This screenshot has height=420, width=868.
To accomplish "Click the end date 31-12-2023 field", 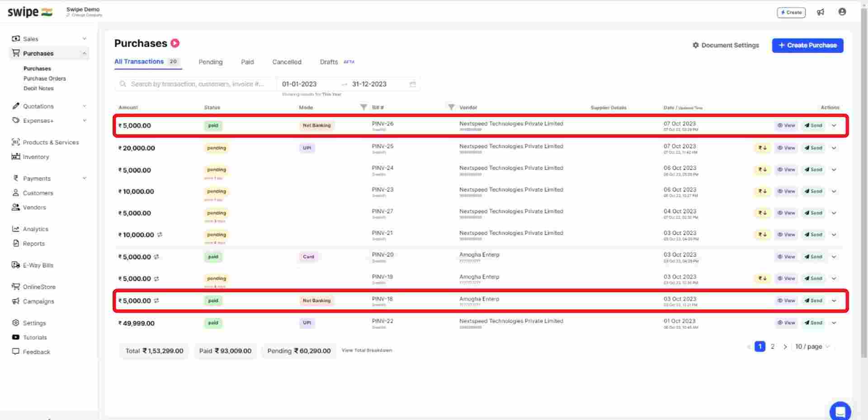I will tap(369, 84).
